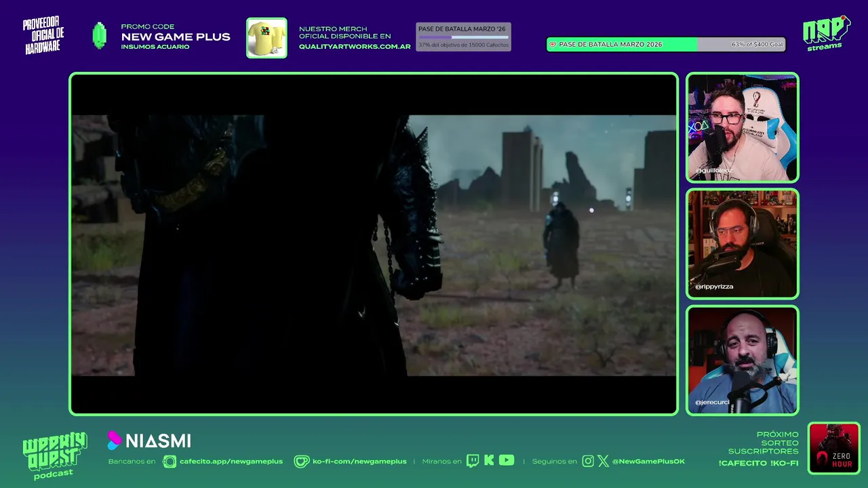Click the 'Miranos en' label
The height and width of the screenshot is (488, 868).
pos(441,462)
